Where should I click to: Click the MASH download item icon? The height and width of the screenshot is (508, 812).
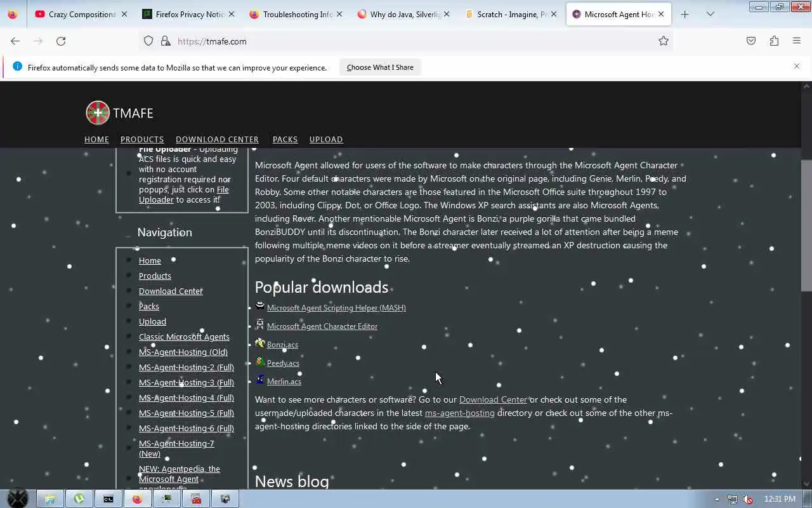260,306
